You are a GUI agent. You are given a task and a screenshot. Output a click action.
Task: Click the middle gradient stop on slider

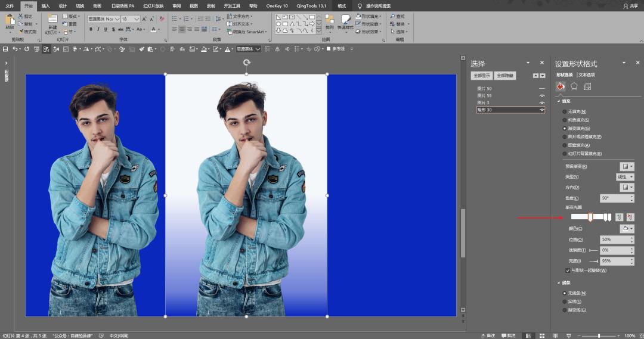pyautogui.click(x=590, y=217)
